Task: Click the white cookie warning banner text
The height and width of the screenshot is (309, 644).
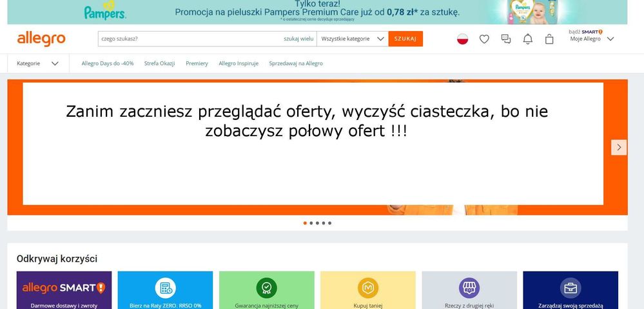Action: tap(306, 122)
